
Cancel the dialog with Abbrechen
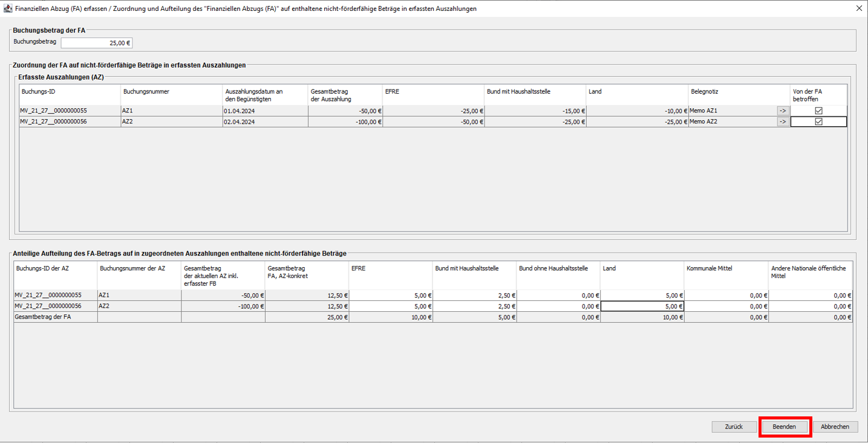click(x=835, y=427)
